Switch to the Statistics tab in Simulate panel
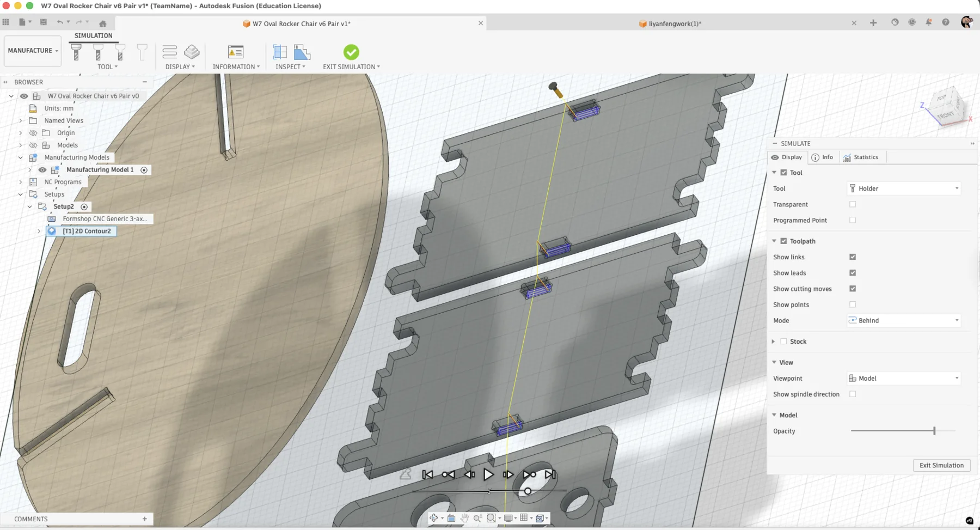 pyautogui.click(x=862, y=157)
